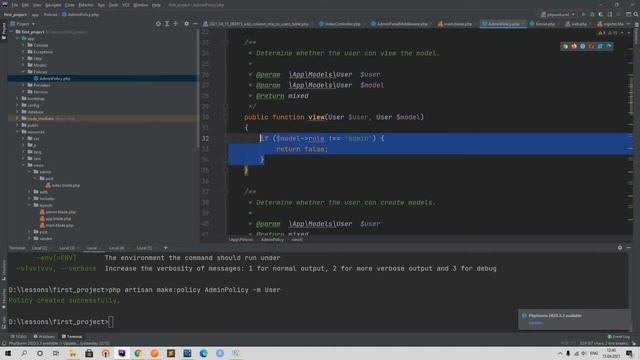Screen dimensions: 640x360
Task: Open PhpStorm icon on the taskbar
Action: point(122,353)
